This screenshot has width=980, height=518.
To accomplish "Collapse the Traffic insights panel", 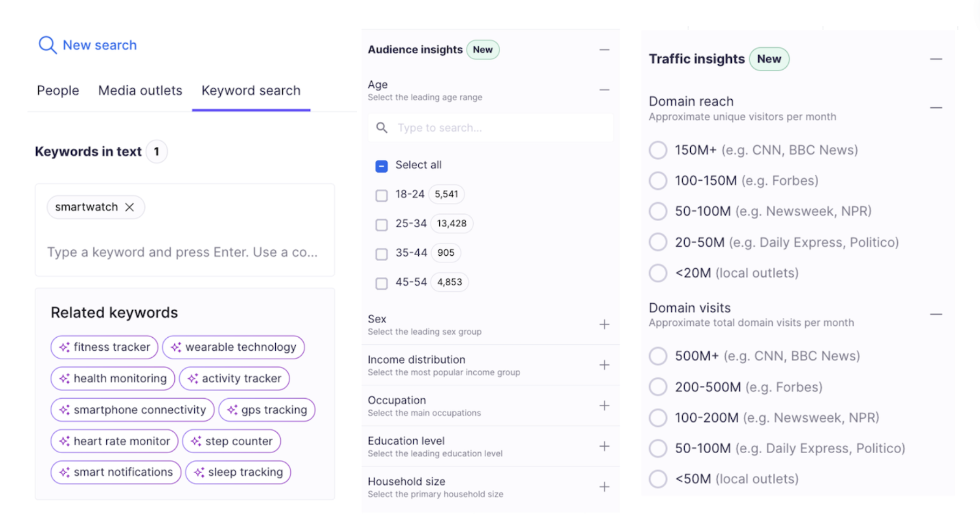I will coord(936,59).
